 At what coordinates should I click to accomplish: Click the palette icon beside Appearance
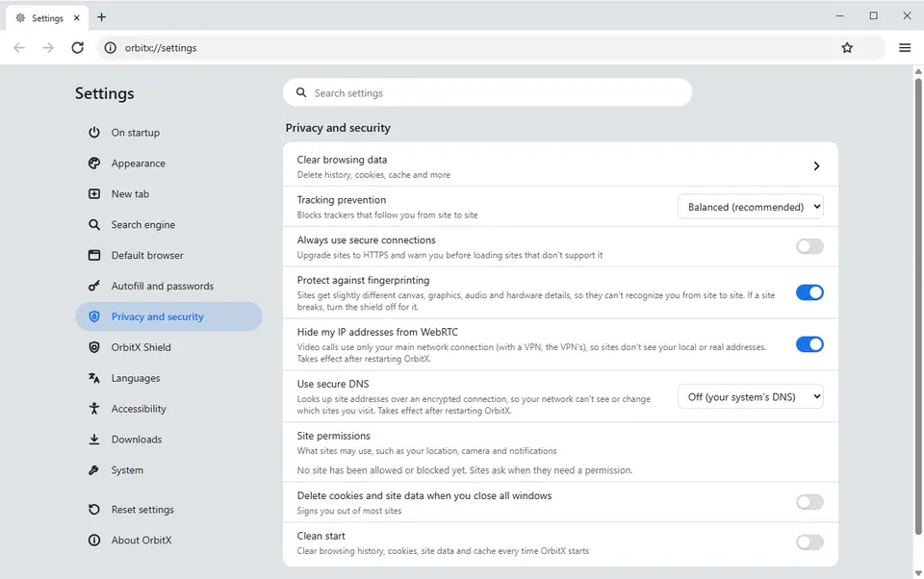coord(94,164)
